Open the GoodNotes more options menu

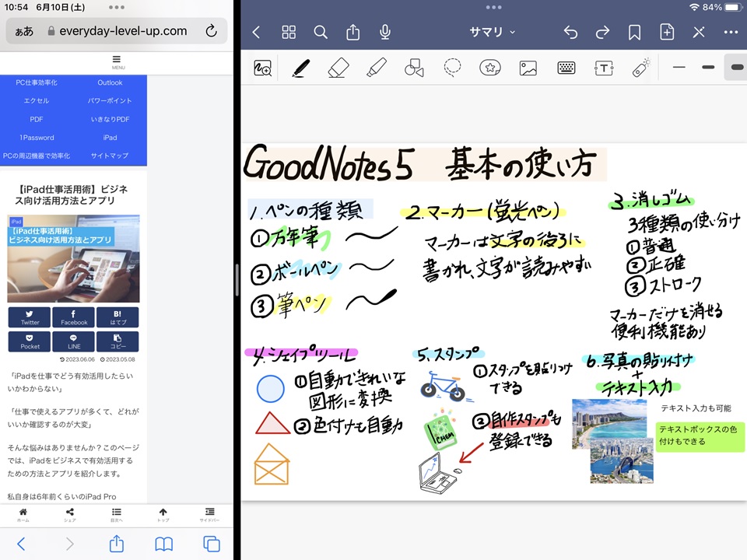[x=731, y=32]
